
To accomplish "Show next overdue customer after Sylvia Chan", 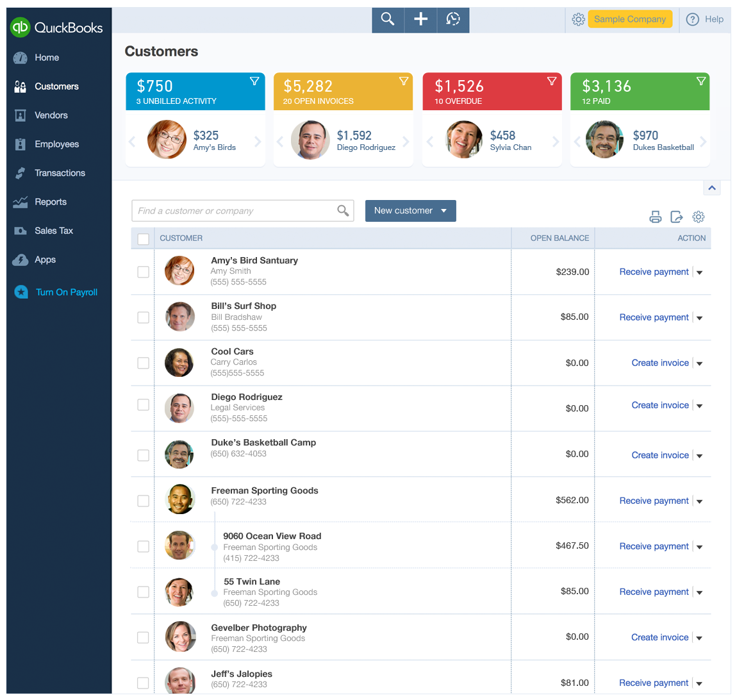I will (556, 142).
